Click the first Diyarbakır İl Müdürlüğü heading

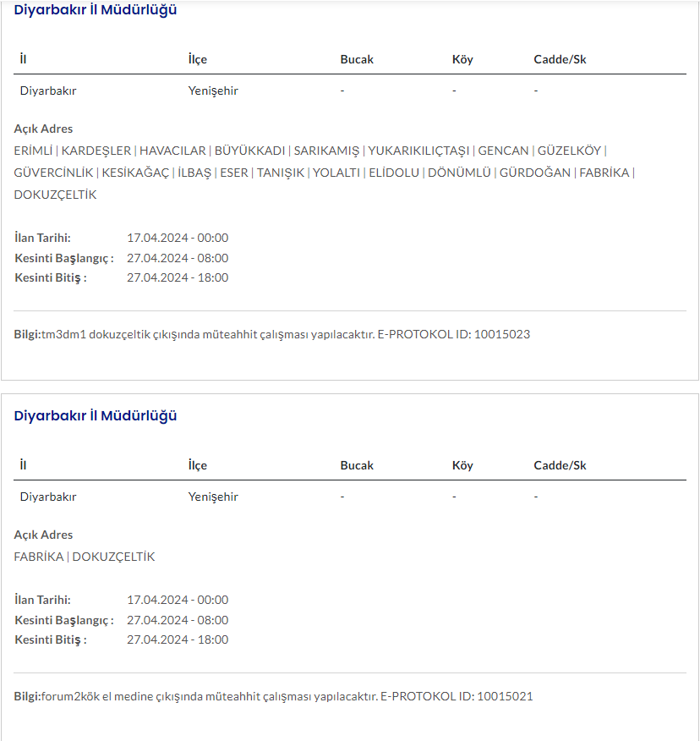point(96,11)
